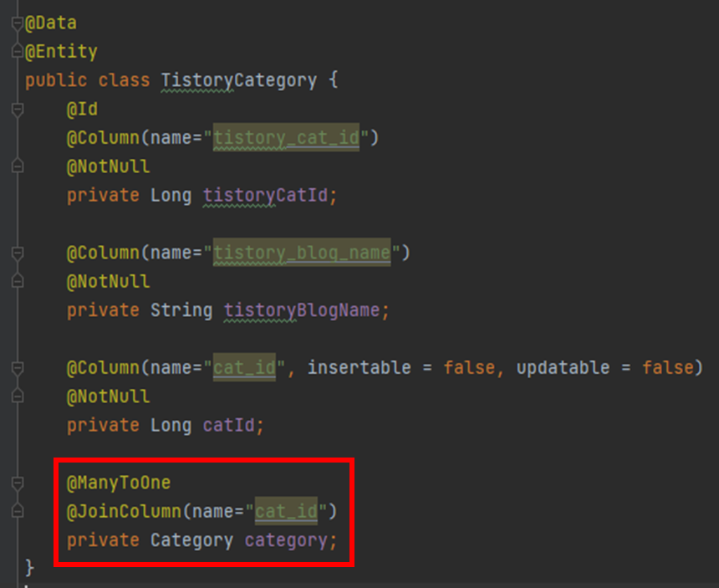
Task: Collapse fold marker beside @Data annotation
Action: (18, 23)
